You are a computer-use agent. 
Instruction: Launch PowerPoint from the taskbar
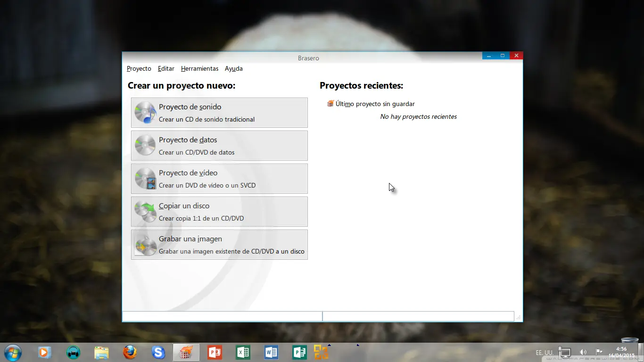point(215,352)
